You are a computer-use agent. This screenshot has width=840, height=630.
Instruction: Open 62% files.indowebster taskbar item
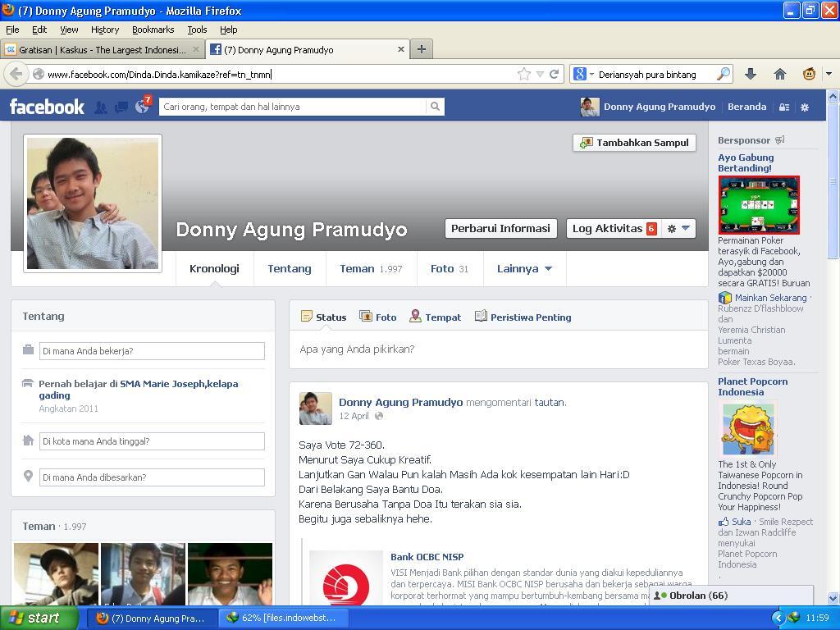click(x=284, y=618)
